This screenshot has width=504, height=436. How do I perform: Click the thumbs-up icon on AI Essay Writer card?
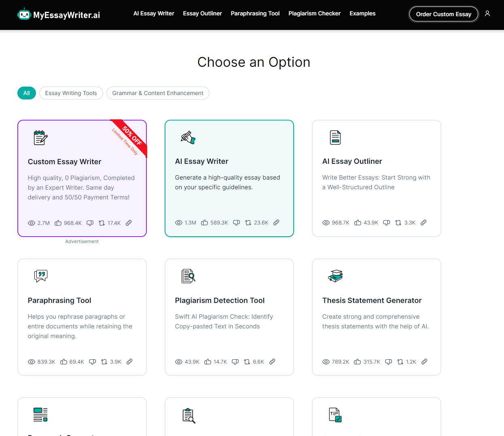point(205,223)
